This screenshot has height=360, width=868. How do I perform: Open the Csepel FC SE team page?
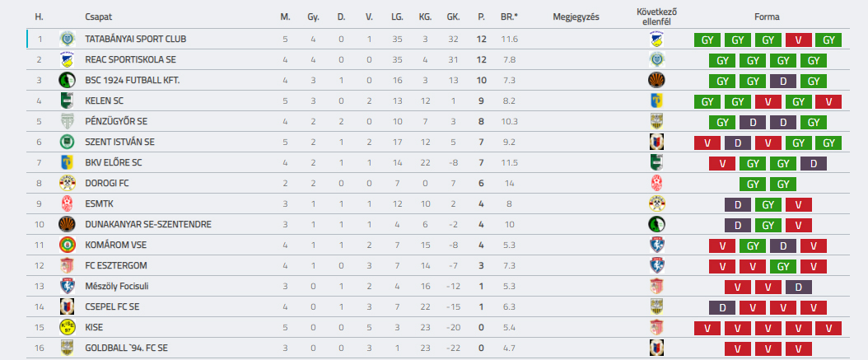(112, 306)
